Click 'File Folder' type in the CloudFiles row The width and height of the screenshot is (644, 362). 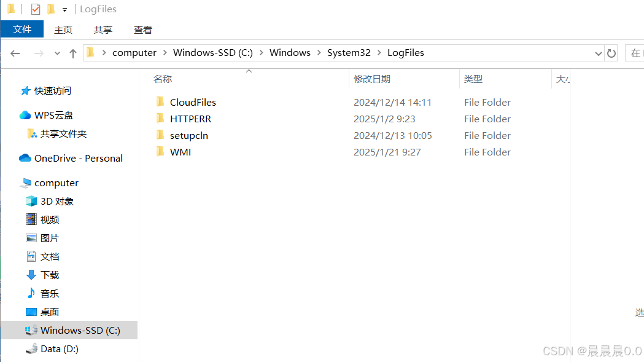(487, 103)
